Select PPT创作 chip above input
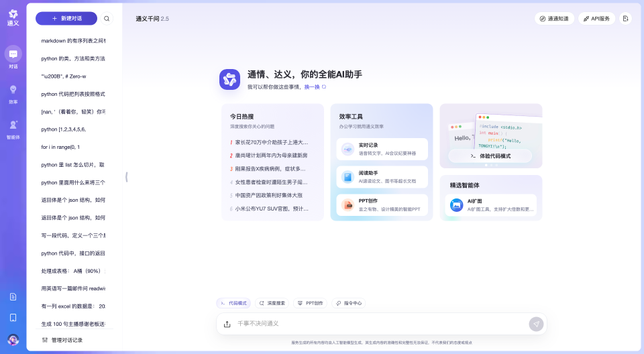The width and height of the screenshot is (644, 354). (310, 303)
